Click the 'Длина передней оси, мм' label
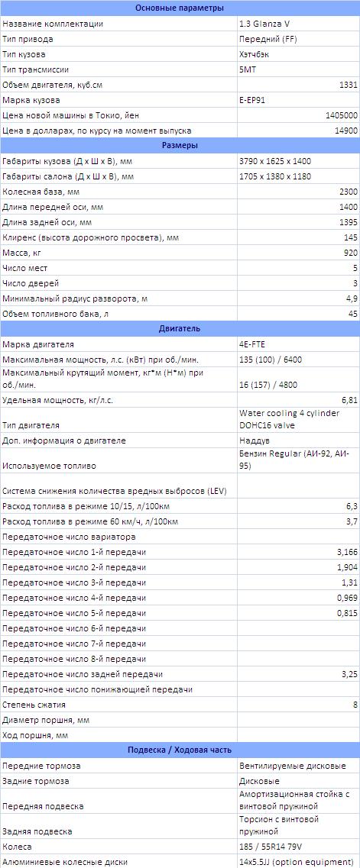This screenshot has width=360, height=868. (x=53, y=206)
